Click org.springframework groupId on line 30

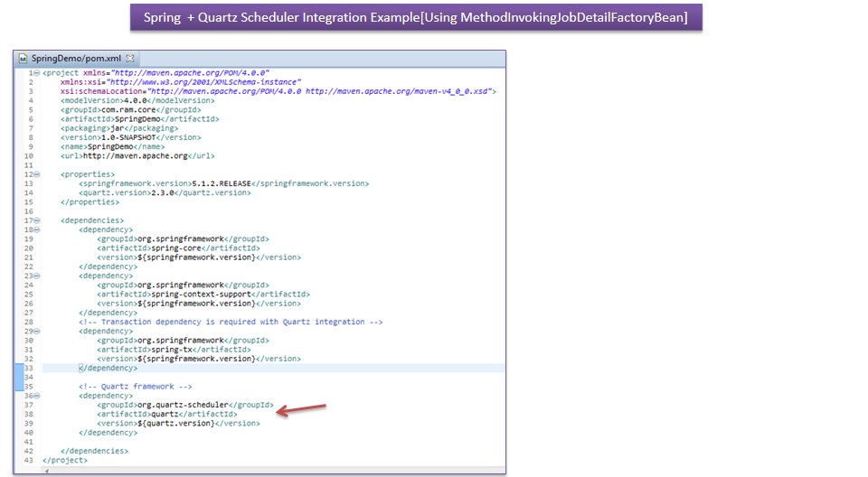click(181, 341)
